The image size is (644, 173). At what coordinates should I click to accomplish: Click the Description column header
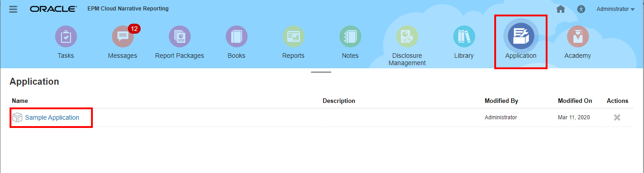coord(339,101)
